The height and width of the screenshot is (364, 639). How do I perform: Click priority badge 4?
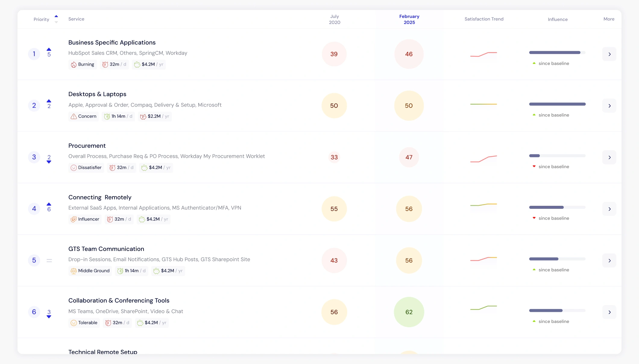pos(34,209)
